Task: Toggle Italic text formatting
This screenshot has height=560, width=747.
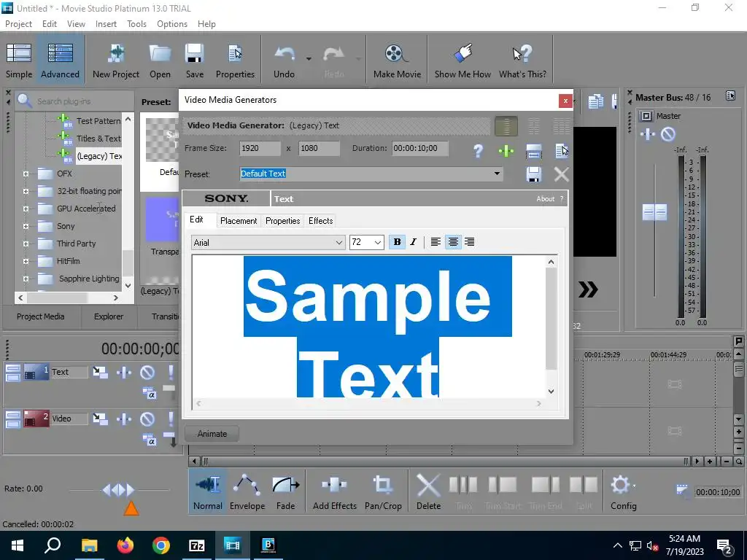Action: [x=413, y=242]
